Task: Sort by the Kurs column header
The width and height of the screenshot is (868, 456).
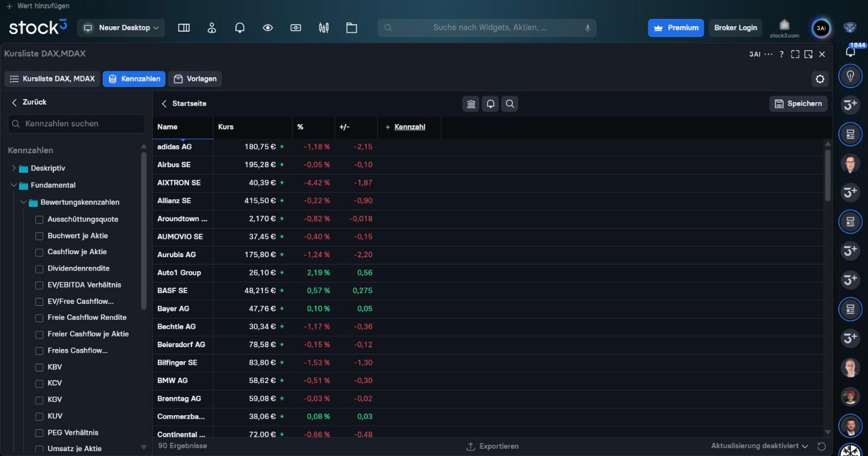Action: pyautogui.click(x=252, y=127)
